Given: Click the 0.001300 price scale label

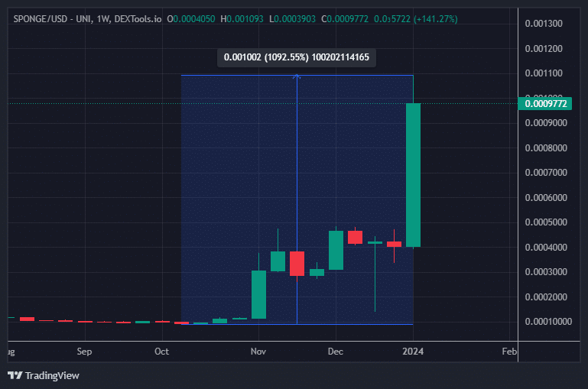Looking at the screenshot, I should (544, 24).
